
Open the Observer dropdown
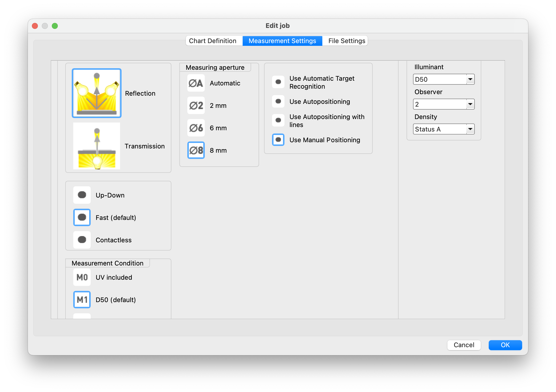[470, 104]
